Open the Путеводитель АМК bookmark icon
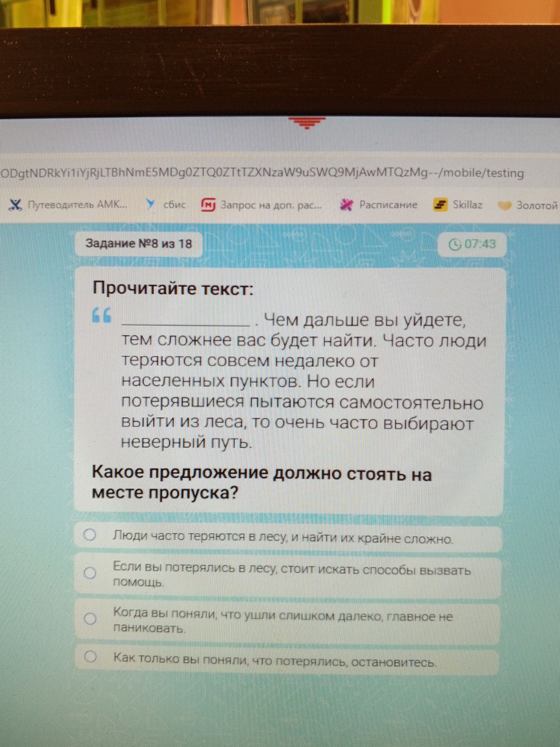 [16, 205]
